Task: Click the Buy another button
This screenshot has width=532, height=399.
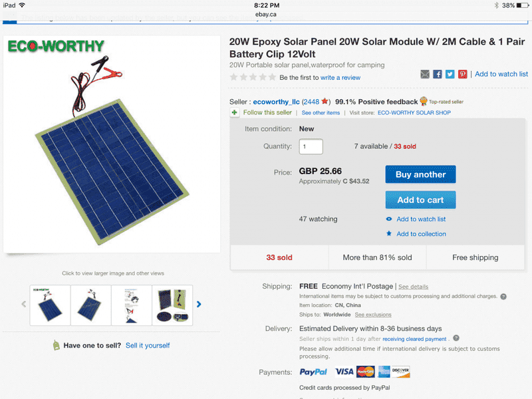Action: [420, 174]
